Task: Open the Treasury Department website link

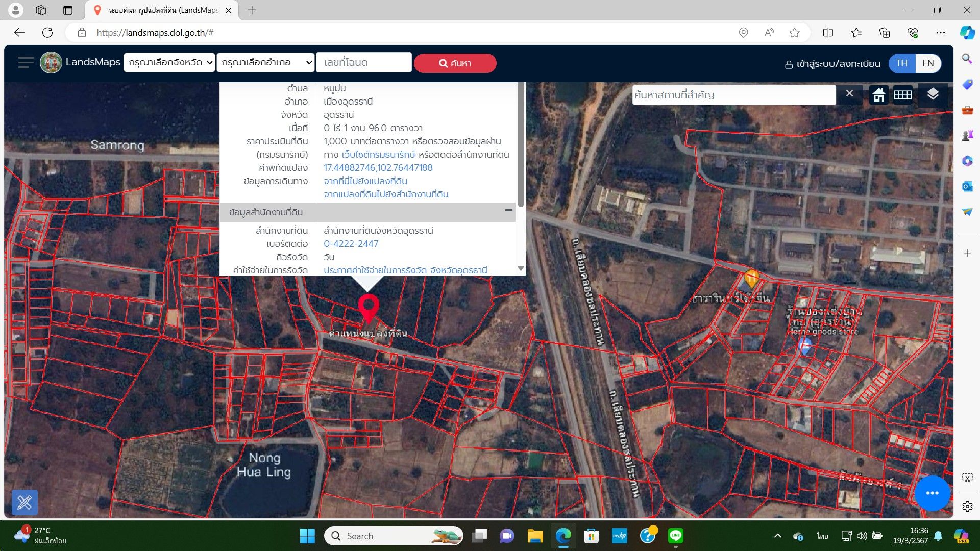Action: click(378, 155)
